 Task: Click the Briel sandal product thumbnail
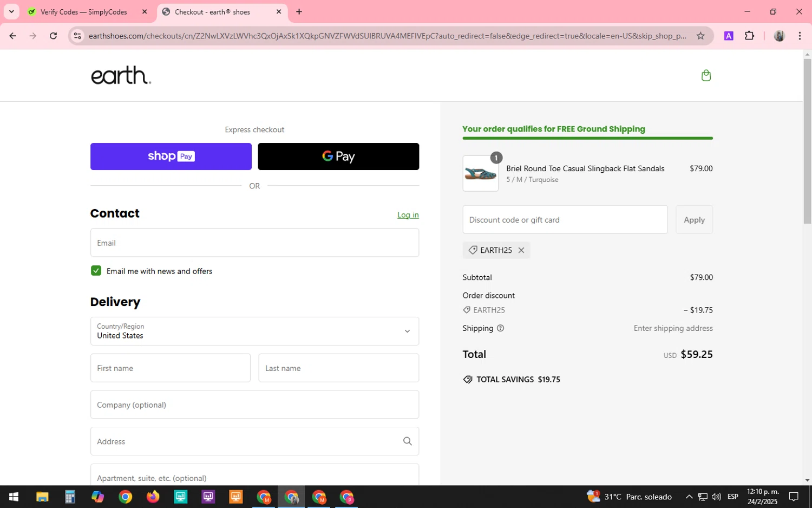480,173
